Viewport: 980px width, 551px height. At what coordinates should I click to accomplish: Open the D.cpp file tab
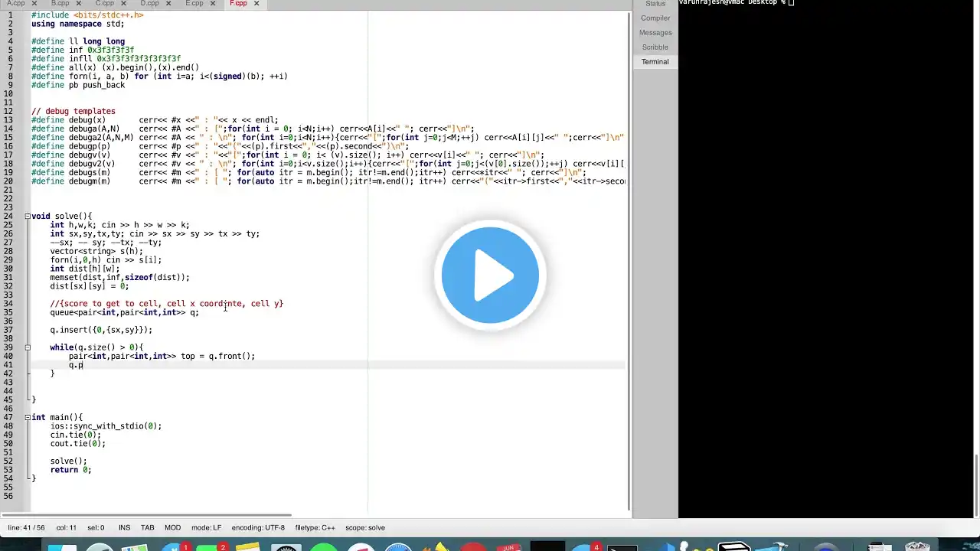(x=149, y=3)
